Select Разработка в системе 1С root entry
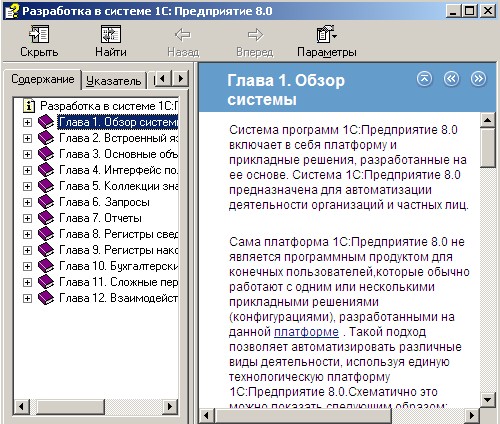The height and width of the screenshot is (424, 500). tap(109, 106)
